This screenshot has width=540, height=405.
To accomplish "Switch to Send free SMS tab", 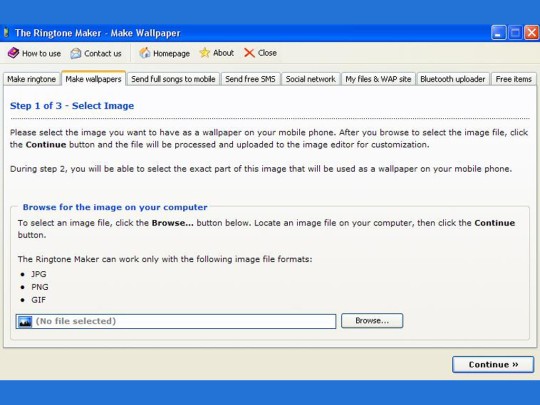I will tap(250, 79).
